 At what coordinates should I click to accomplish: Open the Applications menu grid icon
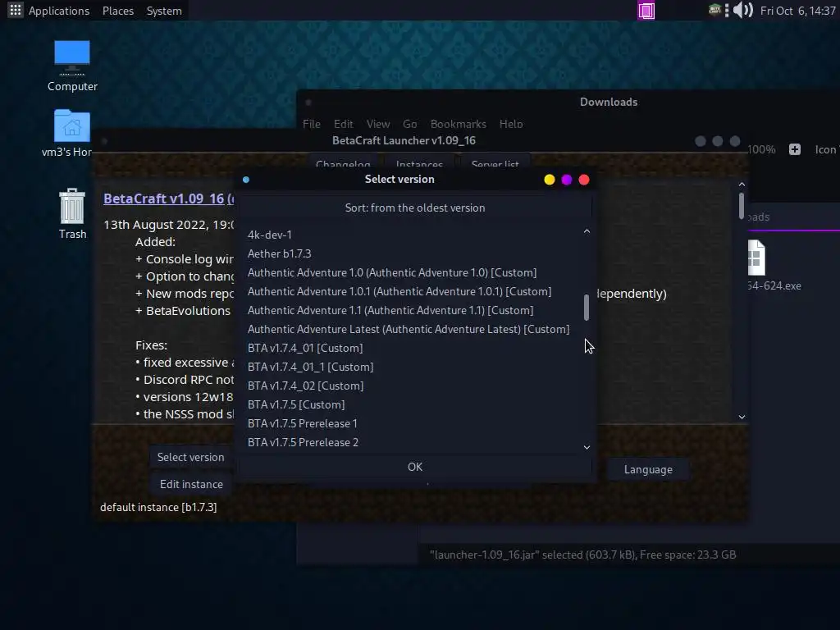(15, 10)
